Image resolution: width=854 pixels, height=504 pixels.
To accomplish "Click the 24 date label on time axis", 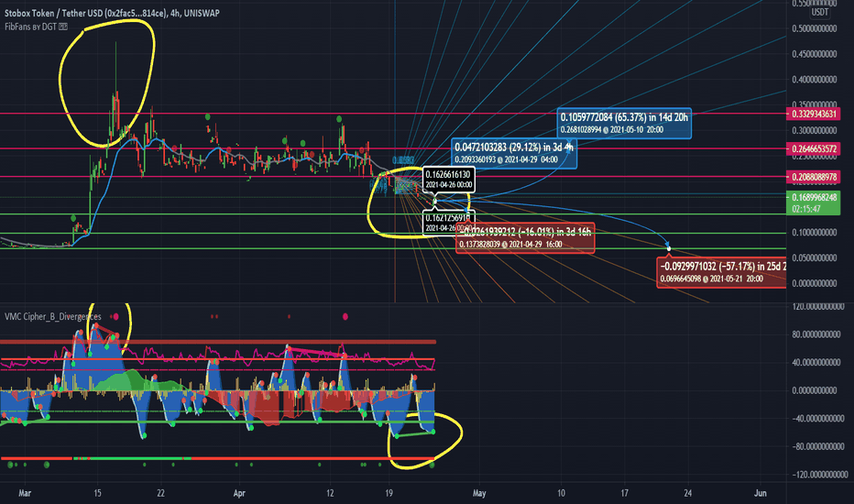I will click(x=688, y=493).
